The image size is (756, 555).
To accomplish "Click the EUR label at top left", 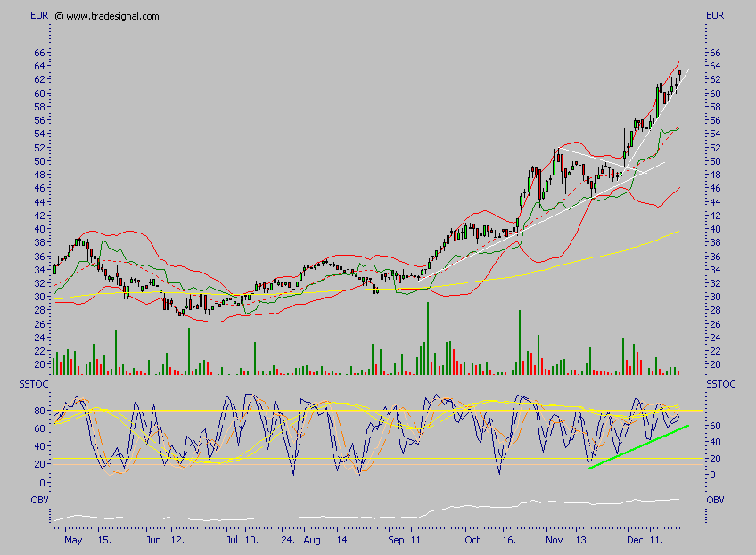I will [x=38, y=15].
